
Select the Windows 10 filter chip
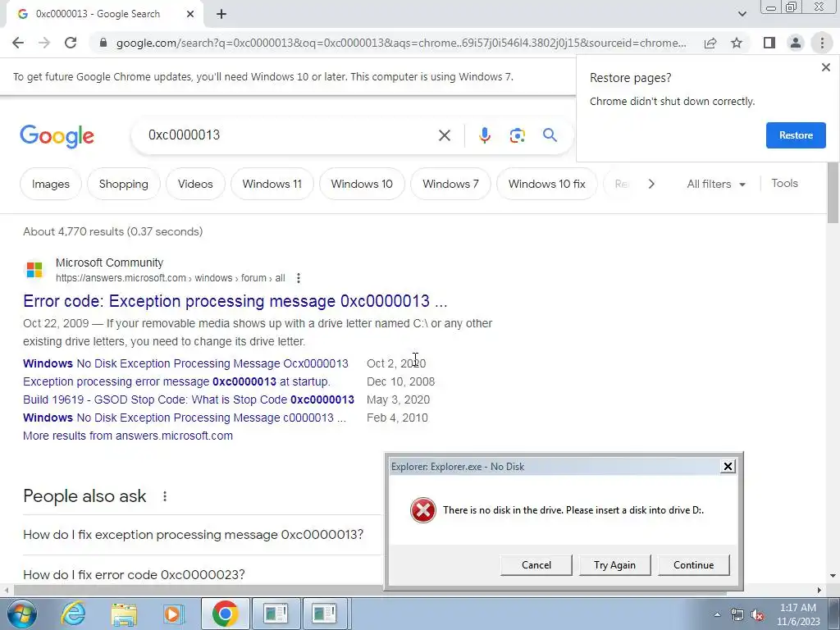[362, 184]
